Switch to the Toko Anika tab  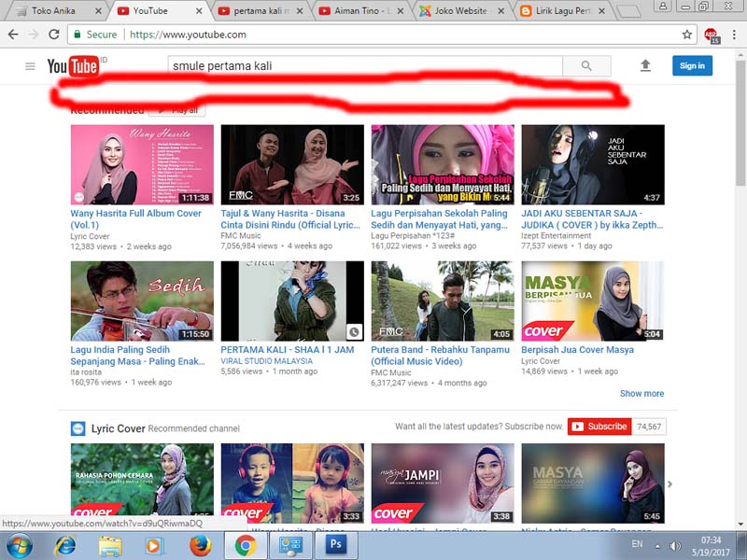54,11
